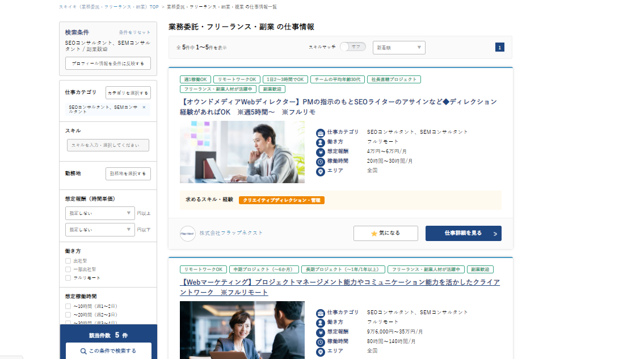Check ~20時間（週2~3日）option

[68, 315]
